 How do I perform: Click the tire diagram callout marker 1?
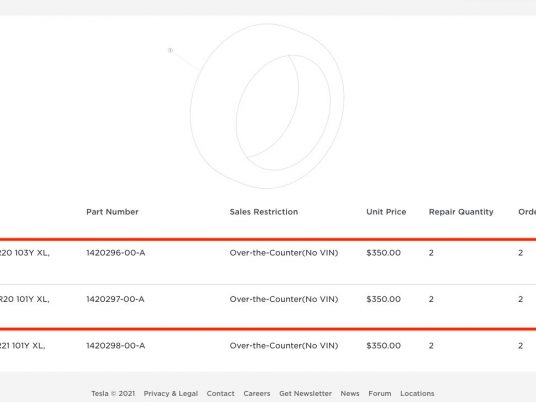[x=170, y=51]
